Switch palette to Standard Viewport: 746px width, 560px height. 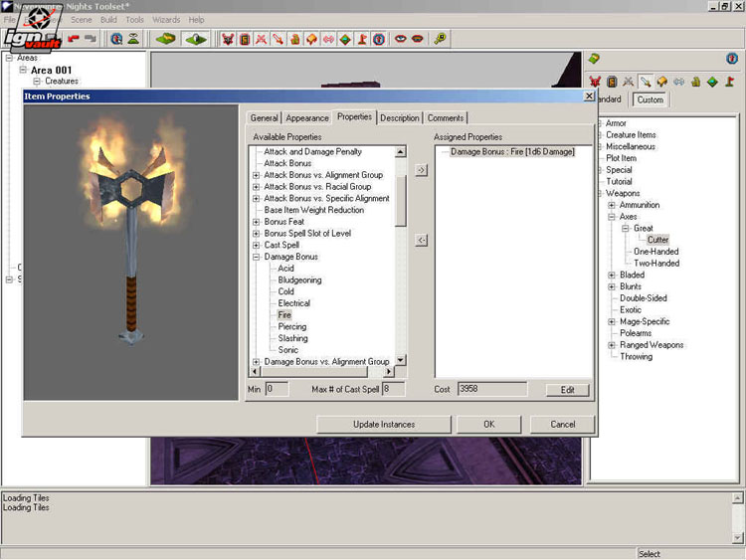610,99
